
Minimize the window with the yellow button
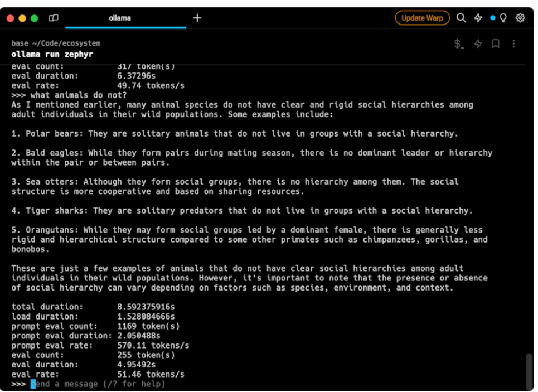[x=22, y=18]
